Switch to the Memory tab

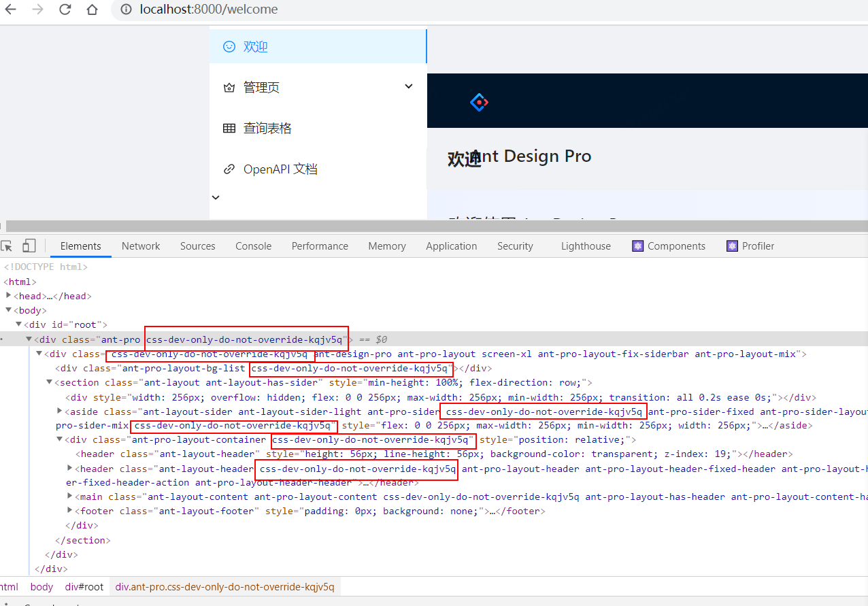click(387, 246)
